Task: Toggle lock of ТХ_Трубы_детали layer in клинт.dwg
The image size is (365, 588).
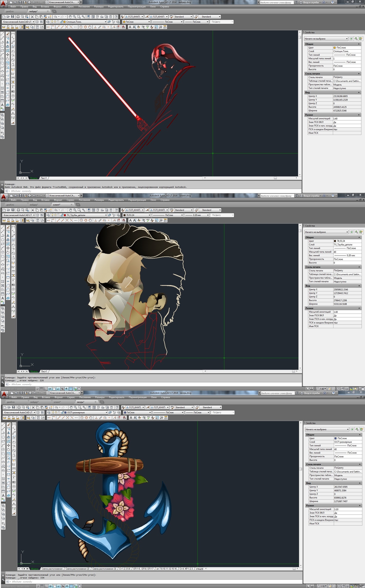Action: (x=62, y=215)
